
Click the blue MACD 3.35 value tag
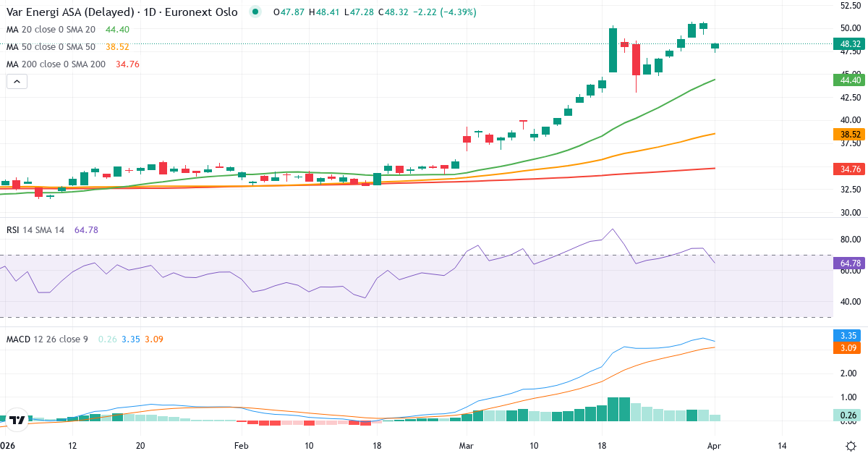point(848,336)
